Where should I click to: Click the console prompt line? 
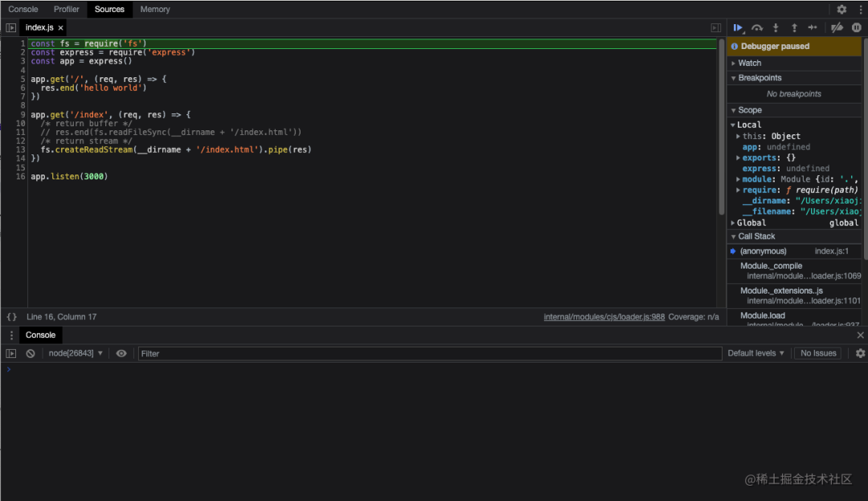click(x=434, y=369)
